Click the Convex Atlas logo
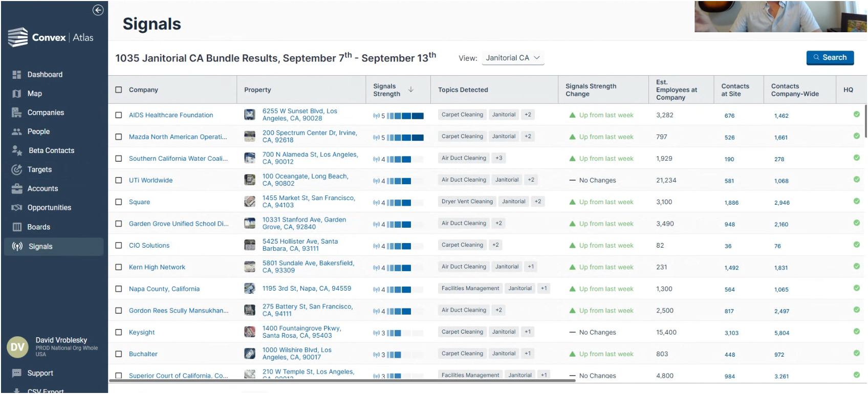868x394 pixels. (51, 37)
